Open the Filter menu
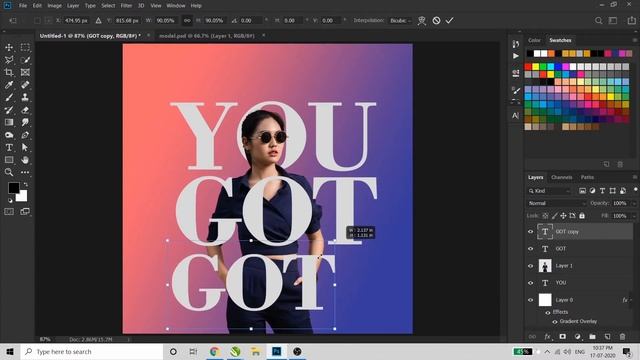Screen dimensions: 640x360 pyautogui.click(x=126, y=6)
